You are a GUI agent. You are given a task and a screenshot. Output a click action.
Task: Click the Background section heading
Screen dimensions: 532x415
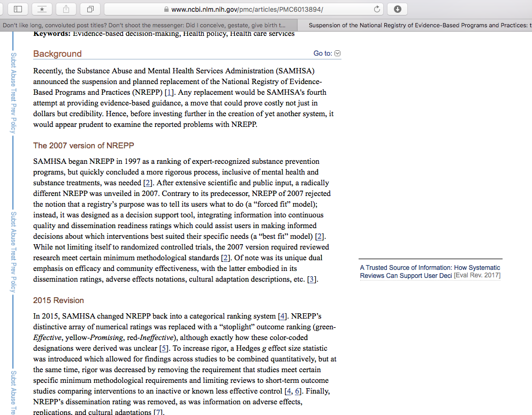click(x=57, y=54)
